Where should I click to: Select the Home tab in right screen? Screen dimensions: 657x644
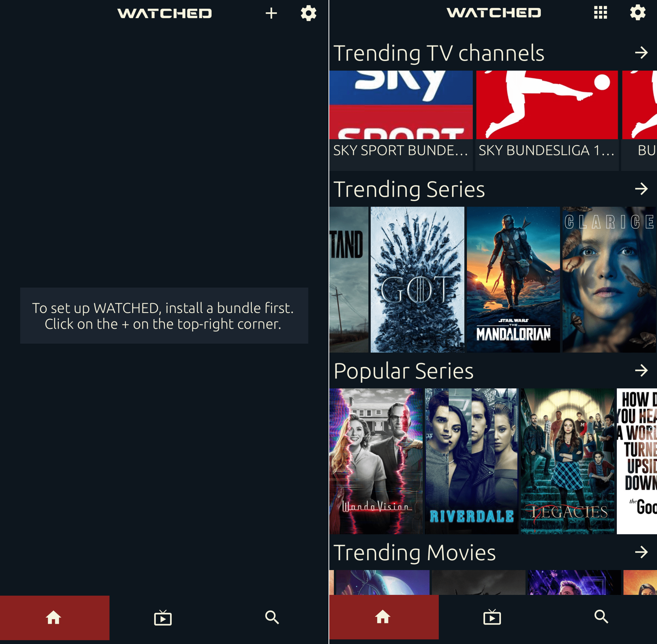click(384, 617)
